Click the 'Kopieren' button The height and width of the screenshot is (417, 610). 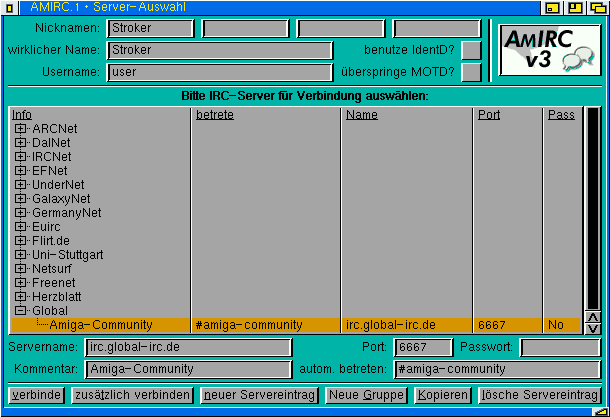click(443, 395)
